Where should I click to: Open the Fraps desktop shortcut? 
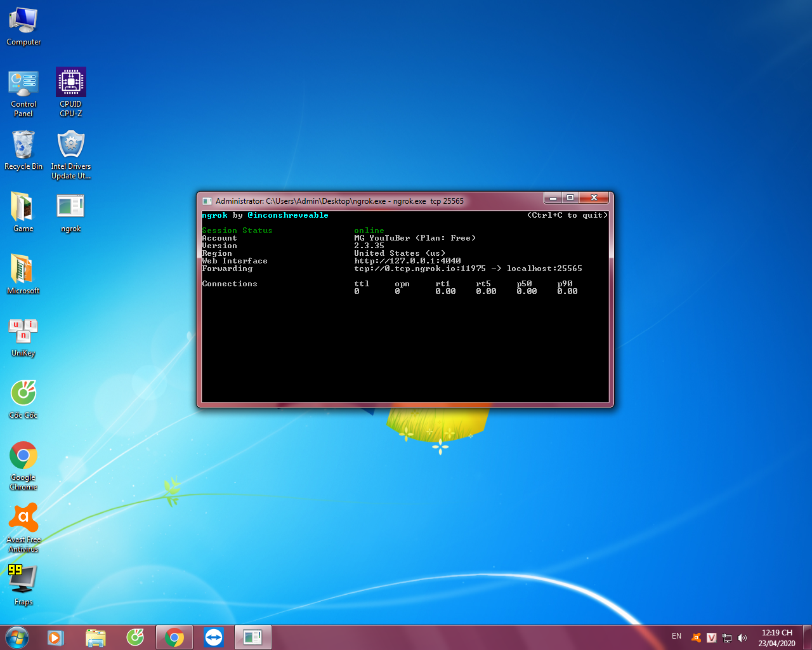23,579
